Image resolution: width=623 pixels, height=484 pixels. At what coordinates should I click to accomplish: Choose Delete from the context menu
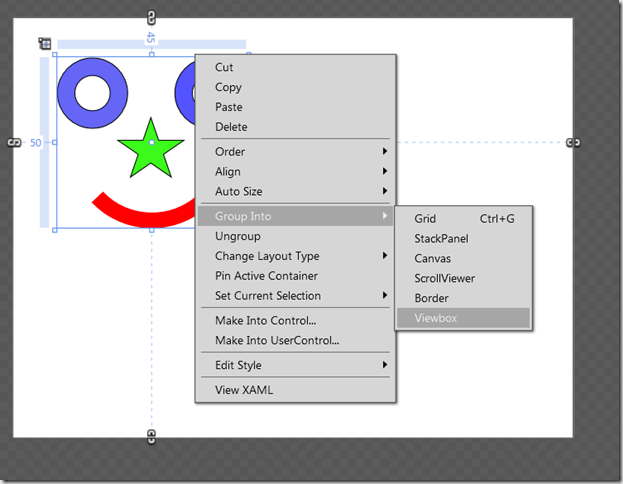[x=295, y=127]
